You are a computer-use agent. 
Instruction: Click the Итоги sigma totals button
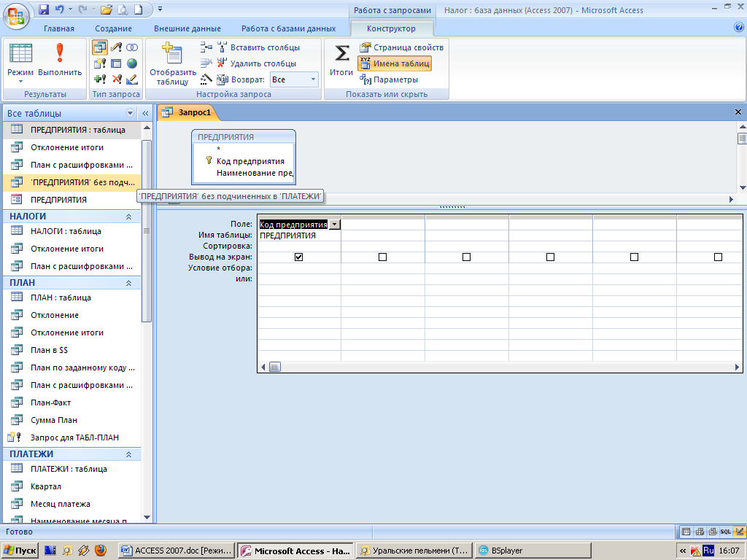[341, 60]
